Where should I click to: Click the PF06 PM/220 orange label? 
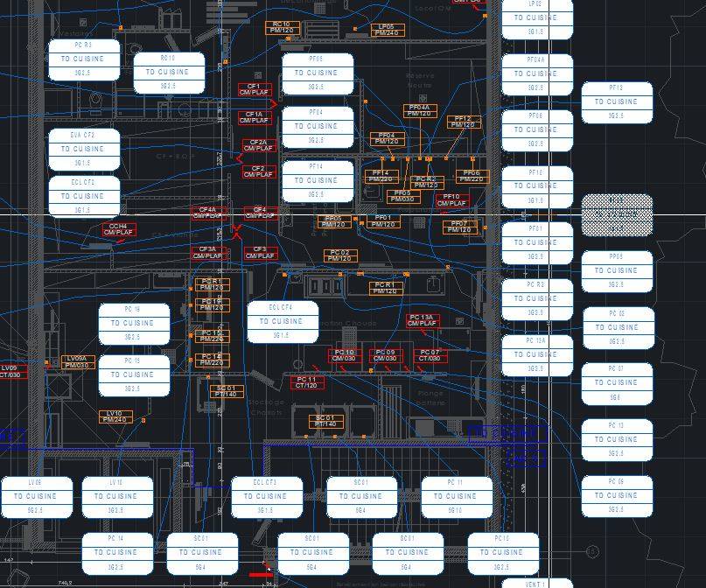tap(472, 176)
